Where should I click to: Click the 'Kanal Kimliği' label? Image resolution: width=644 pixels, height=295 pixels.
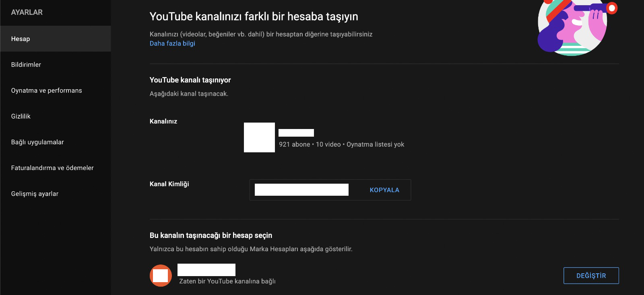pyautogui.click(x=169, y=184)
